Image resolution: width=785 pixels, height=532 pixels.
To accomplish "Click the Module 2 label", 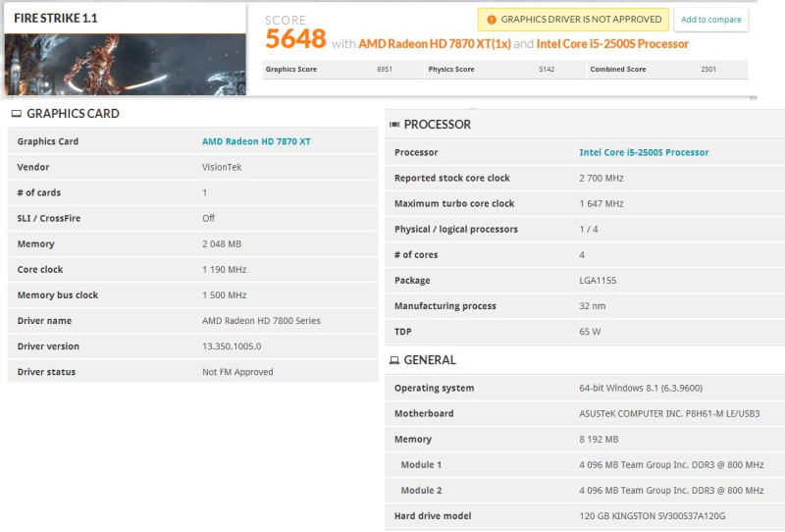I will point(421,491).
